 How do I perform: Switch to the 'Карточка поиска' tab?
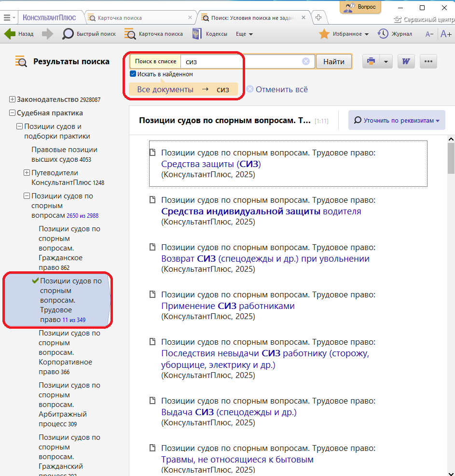120,18
